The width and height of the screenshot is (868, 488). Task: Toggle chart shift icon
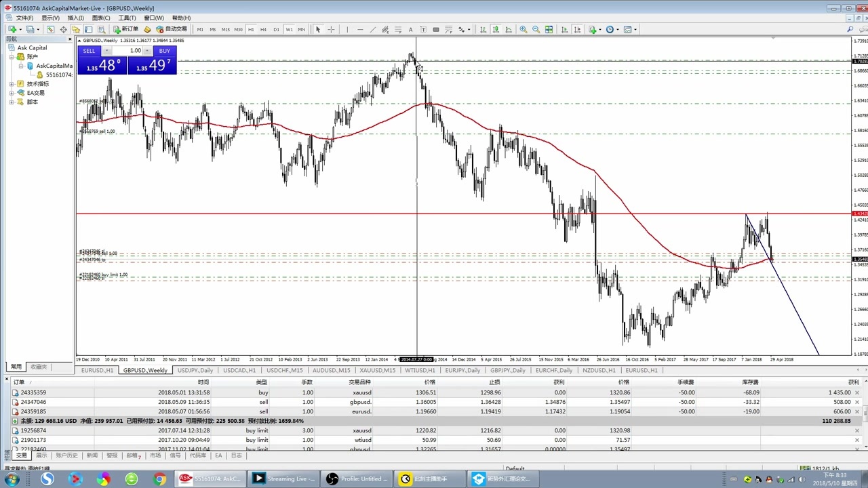click(x=577, y=29)
